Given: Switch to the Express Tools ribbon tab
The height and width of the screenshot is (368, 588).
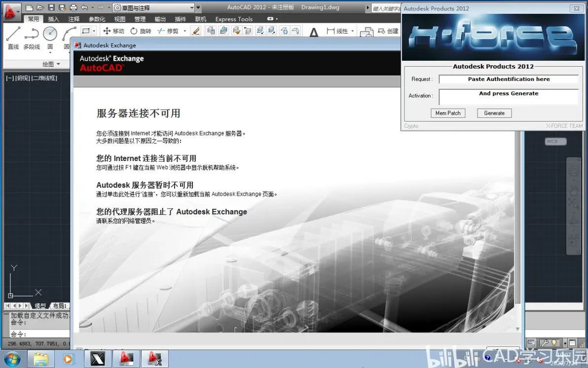Looking at the screenshot, I should [234, 19].
